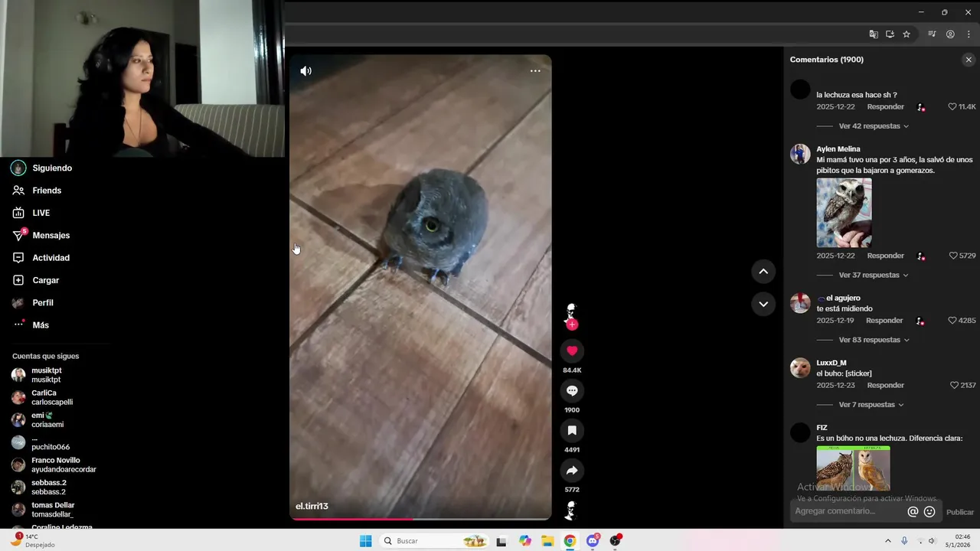Go to the next video with down arrow
This screenshot has height=551, width=980.
point(763,304)
